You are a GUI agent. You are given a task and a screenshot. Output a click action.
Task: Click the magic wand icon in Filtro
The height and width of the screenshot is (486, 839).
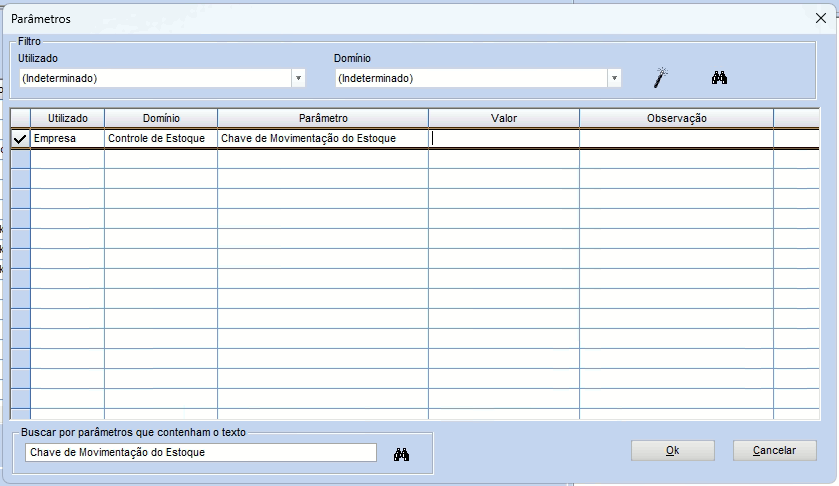tap(660, 77)
